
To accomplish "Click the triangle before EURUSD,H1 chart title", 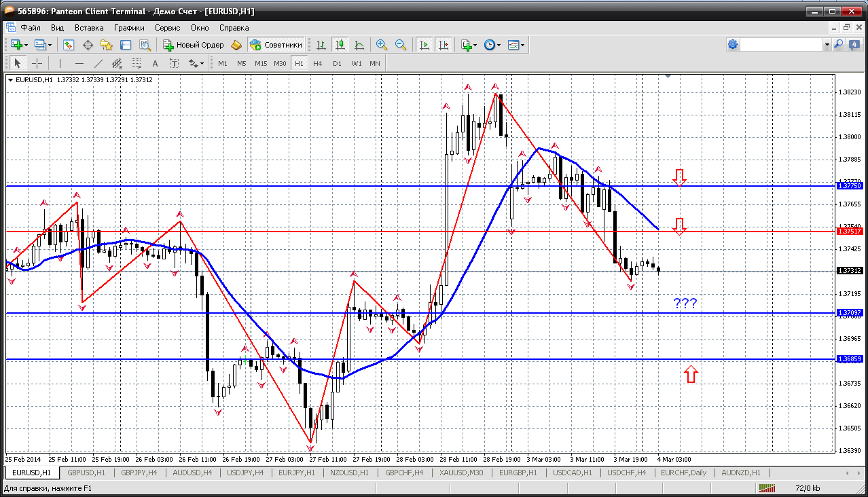I will [x=11, y=79].
